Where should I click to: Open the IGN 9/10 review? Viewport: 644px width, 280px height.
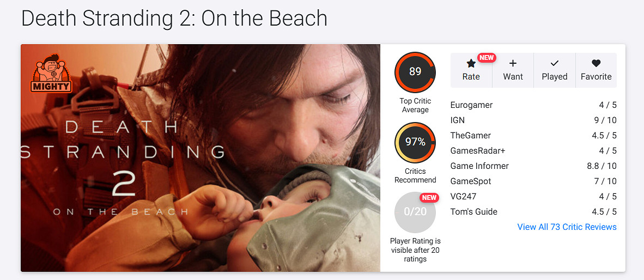(x=458, y=120)
